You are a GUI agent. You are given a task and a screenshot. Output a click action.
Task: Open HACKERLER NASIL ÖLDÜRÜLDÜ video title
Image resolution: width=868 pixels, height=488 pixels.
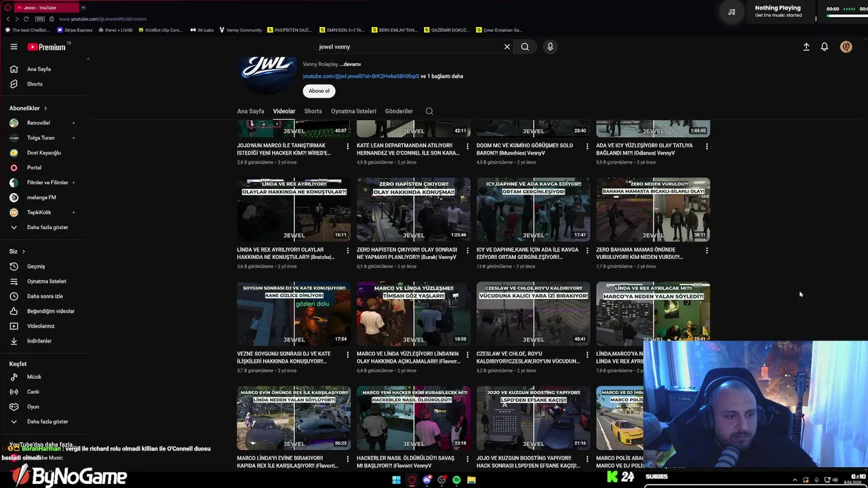(406, 462)
